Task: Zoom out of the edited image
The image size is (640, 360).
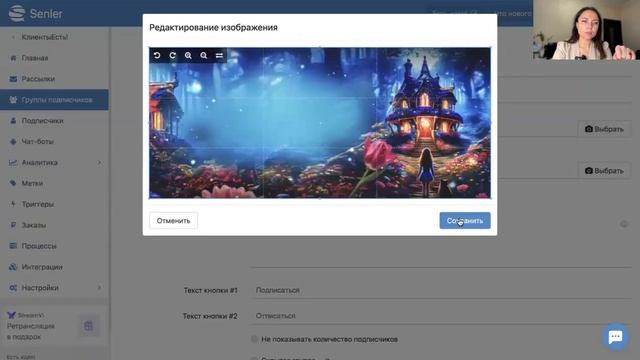Action: coord(204,55)
